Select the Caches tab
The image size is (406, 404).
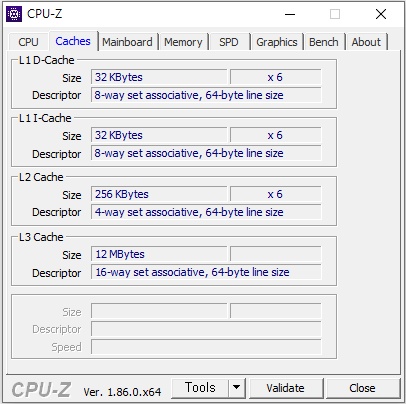pos(73,41)
